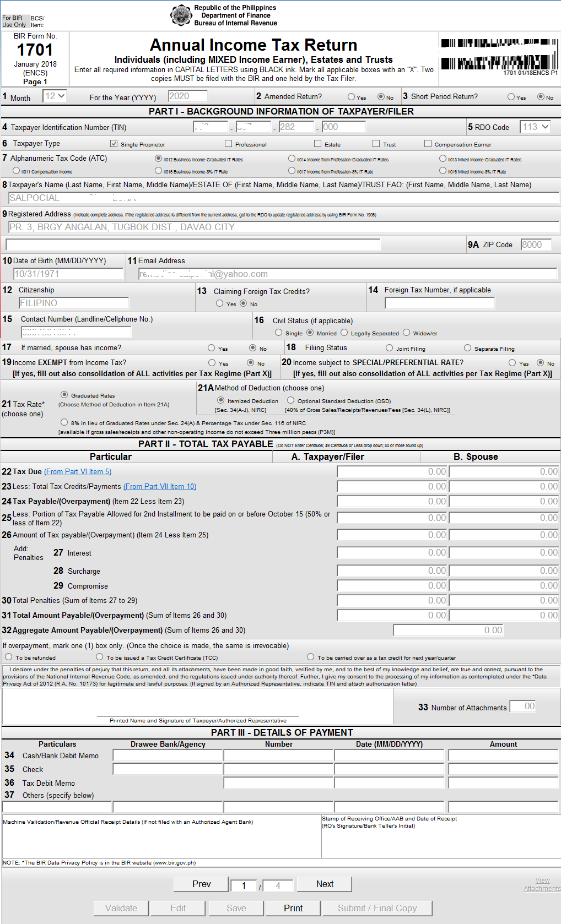The width and height of the screenshot is (561, 924).
Task: Click the ZIP Code field
Action: 536,245
